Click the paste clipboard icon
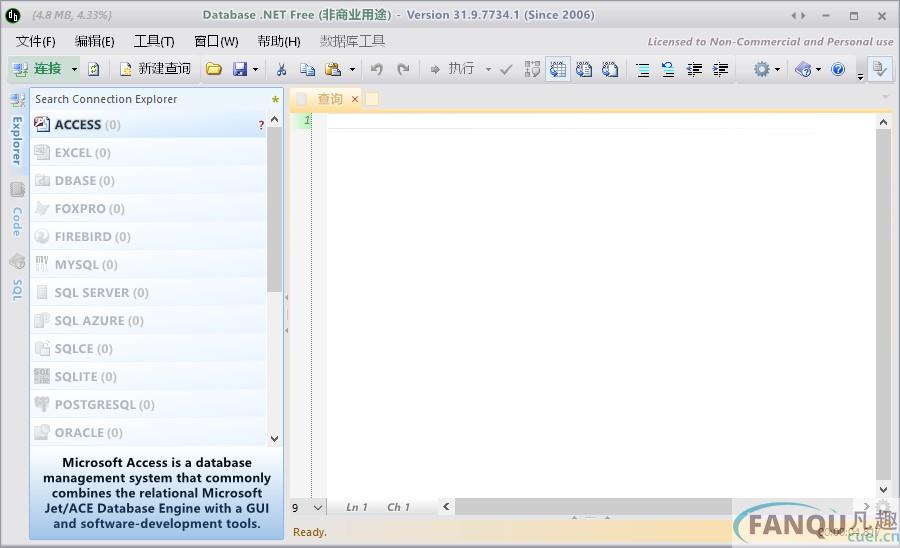900x548 pixels. tap(333, 69)
